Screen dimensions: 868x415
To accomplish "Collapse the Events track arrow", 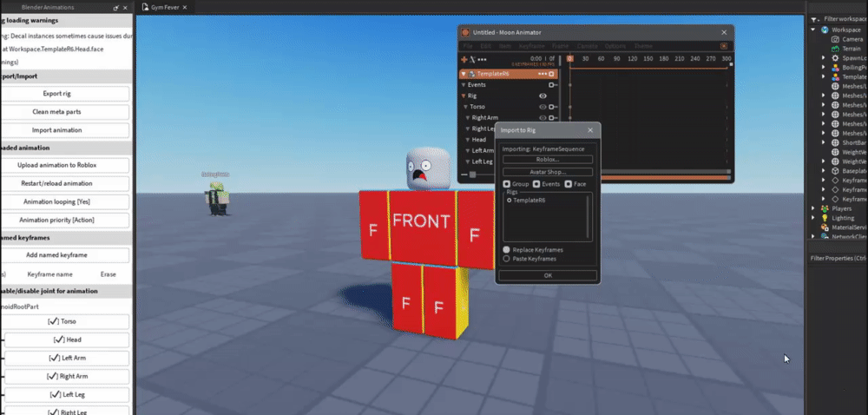I will pyautogui.click(x=464, y=85).
